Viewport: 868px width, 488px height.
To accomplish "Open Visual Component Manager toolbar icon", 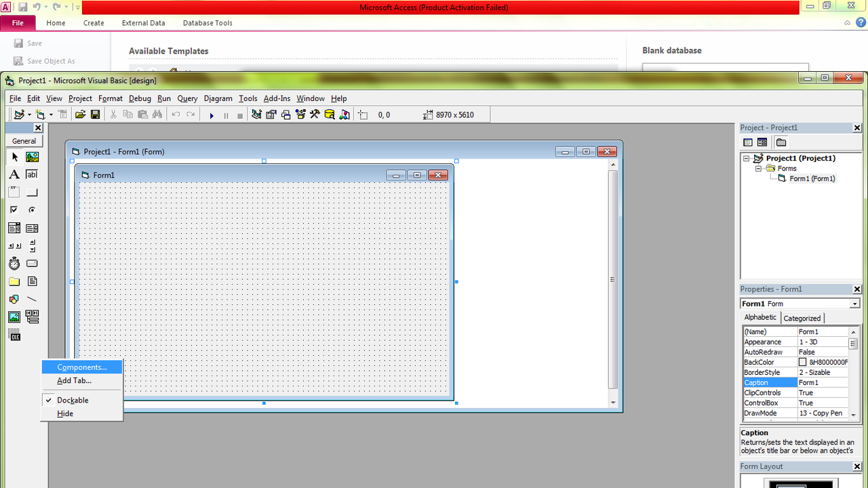I will [344, 115].
